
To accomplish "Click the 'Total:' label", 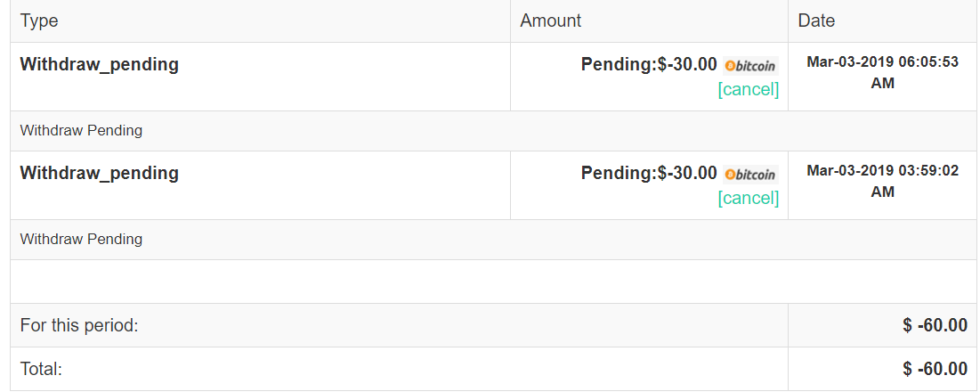I will click(41, 369).
